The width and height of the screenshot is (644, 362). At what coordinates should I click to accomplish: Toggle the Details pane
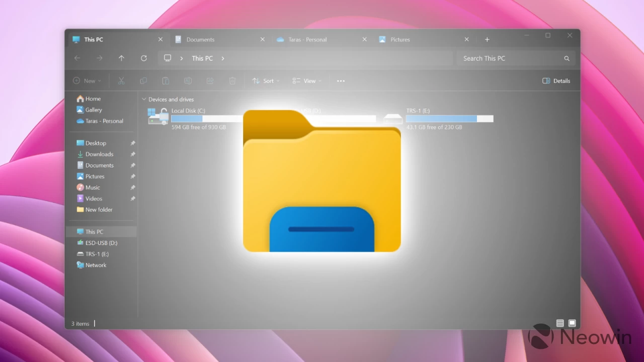(x=556, y=80)
